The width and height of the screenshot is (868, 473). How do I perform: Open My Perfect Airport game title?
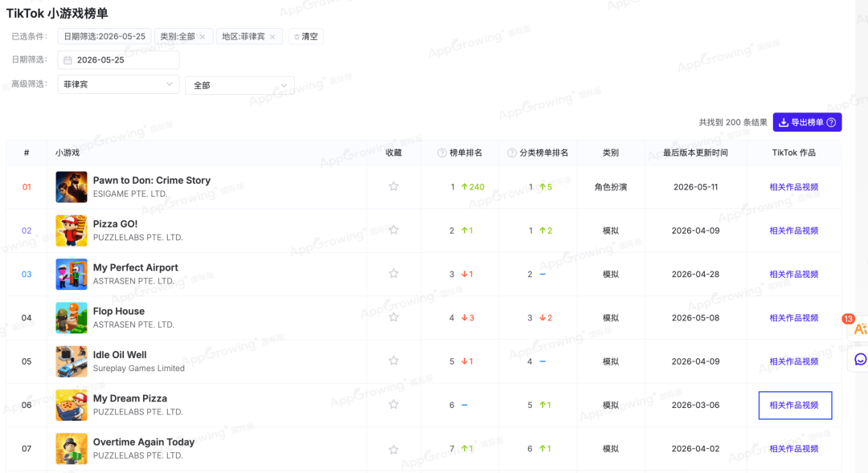[x=136, y=267]
